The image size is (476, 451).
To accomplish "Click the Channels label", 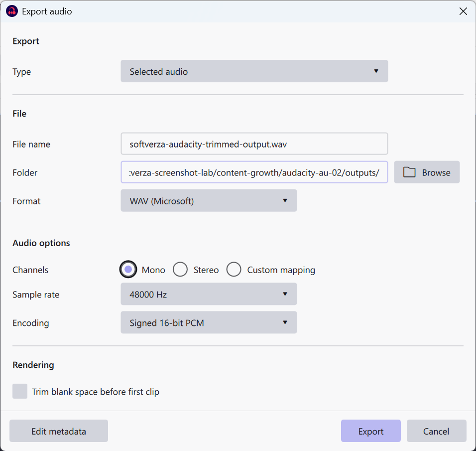I will (x=30, y=270).
